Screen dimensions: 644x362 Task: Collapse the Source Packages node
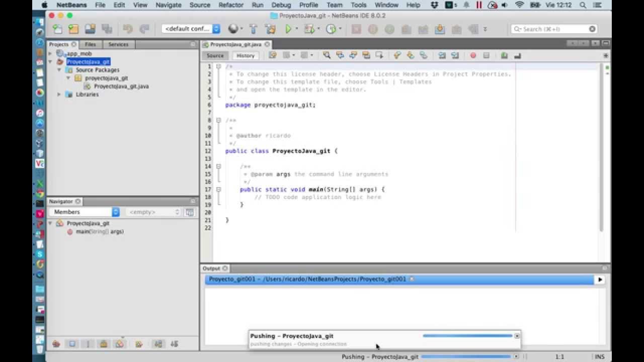[59, 70]
